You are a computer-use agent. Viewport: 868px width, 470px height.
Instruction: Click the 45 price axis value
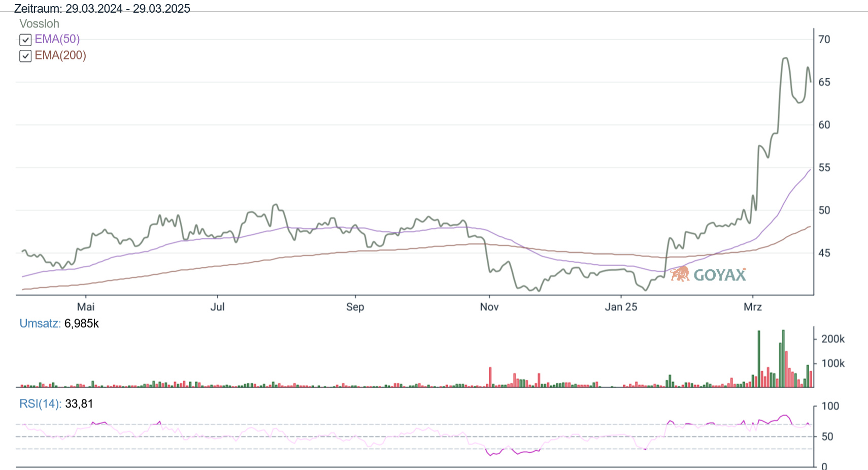click(x=824, y=253)
